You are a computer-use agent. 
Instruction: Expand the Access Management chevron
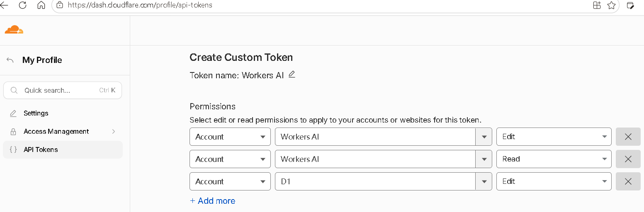[x=114, y=131]
